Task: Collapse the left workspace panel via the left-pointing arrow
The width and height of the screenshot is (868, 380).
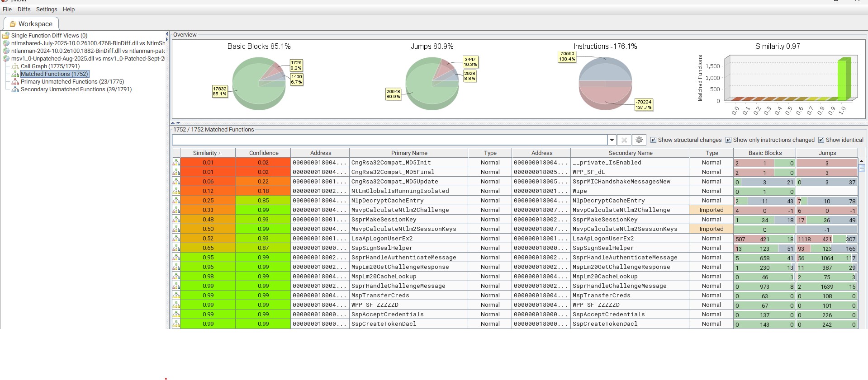Action: coord(167,34)
